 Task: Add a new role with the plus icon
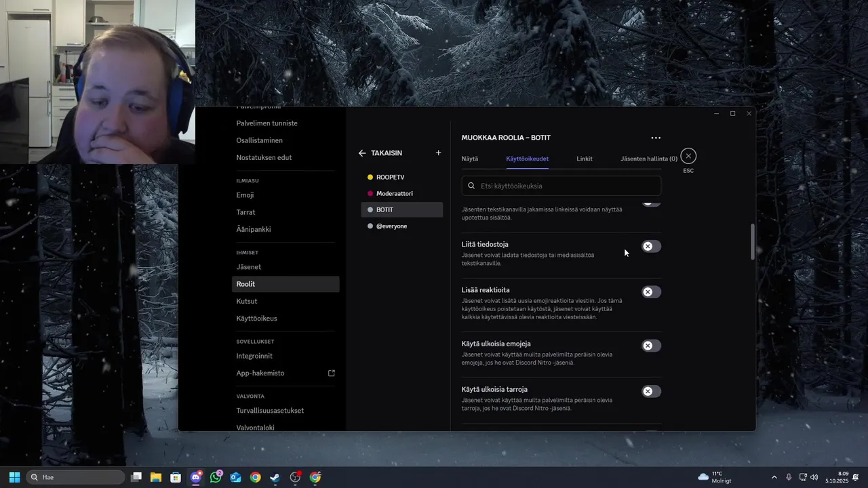[x=438, y=153]
